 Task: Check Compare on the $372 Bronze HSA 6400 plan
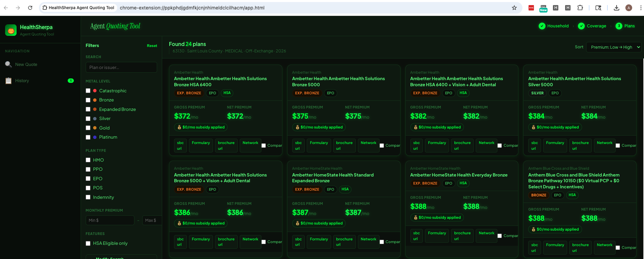264,146
